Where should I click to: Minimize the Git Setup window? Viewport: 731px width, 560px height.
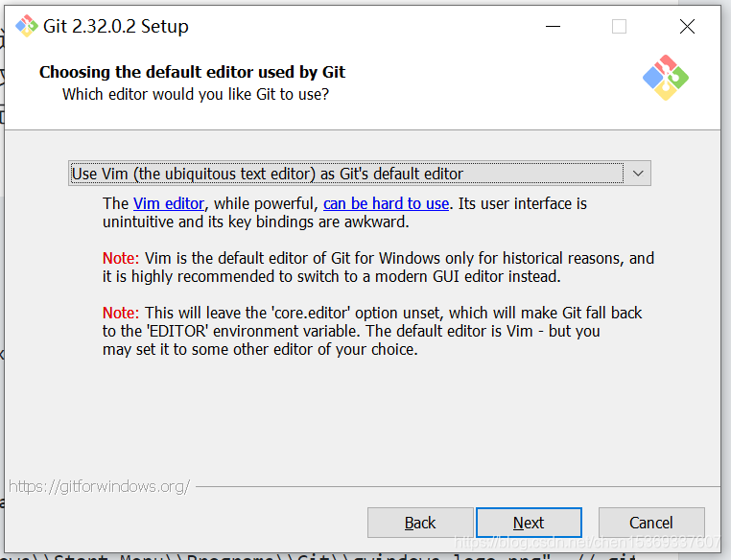552,26
